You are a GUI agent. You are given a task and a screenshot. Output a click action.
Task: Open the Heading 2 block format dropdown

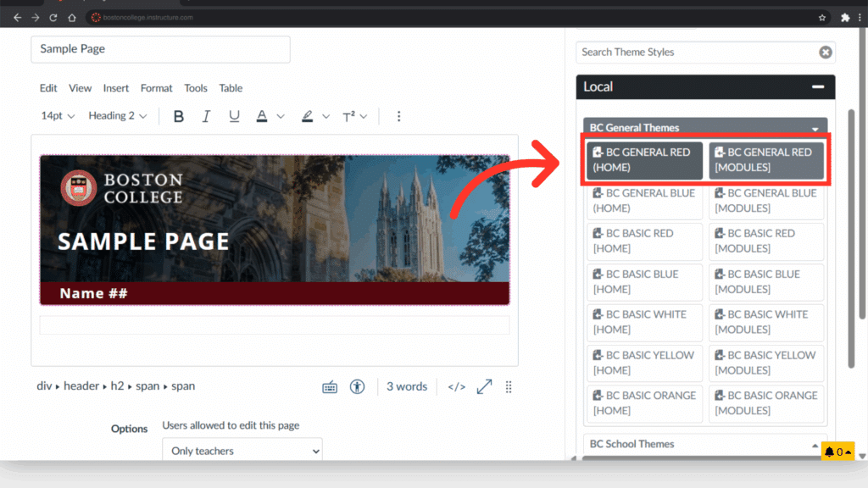tap(117, 116)
